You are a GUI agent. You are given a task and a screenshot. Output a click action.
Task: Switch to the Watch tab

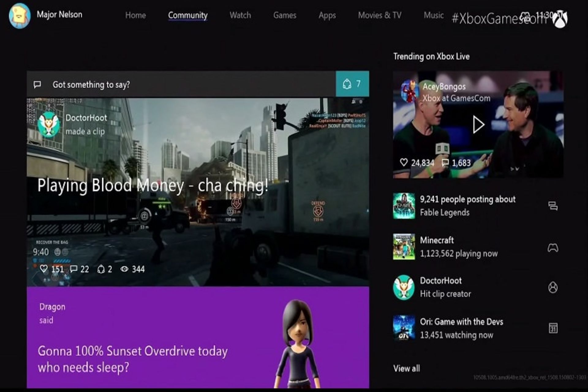(x=240, y=15)
